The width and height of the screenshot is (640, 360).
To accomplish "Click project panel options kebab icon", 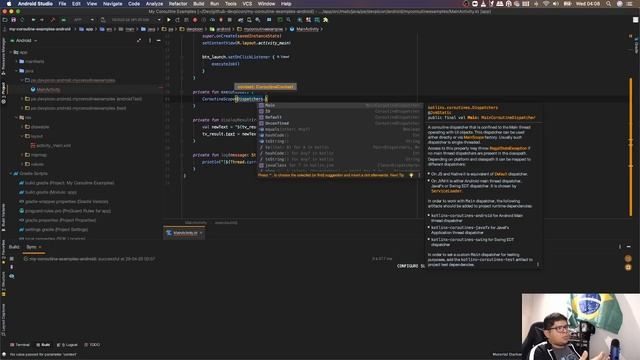I will [150, 40].
